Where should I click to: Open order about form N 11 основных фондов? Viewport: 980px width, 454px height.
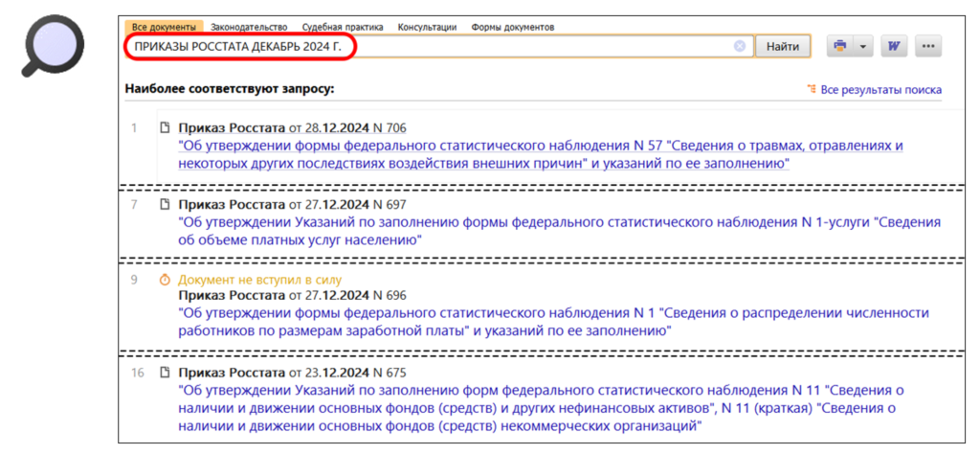coord(542,409)
